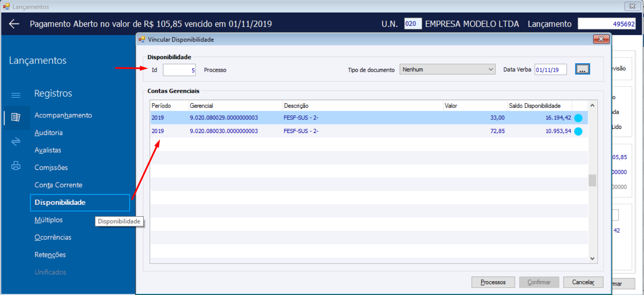This screenshot has width=644, height=295.
Task: Click the Lançamentos window title icon
Action: coord(6,7)
